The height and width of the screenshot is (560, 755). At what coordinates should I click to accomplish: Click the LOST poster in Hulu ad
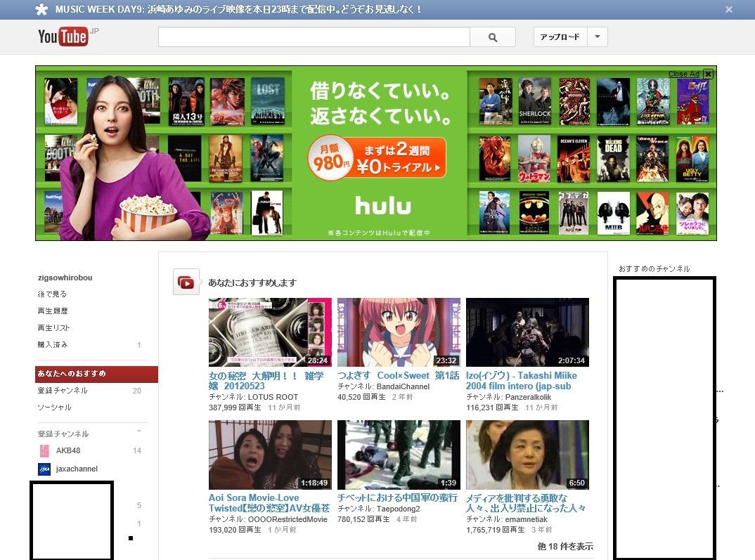[x=268, y=101]
